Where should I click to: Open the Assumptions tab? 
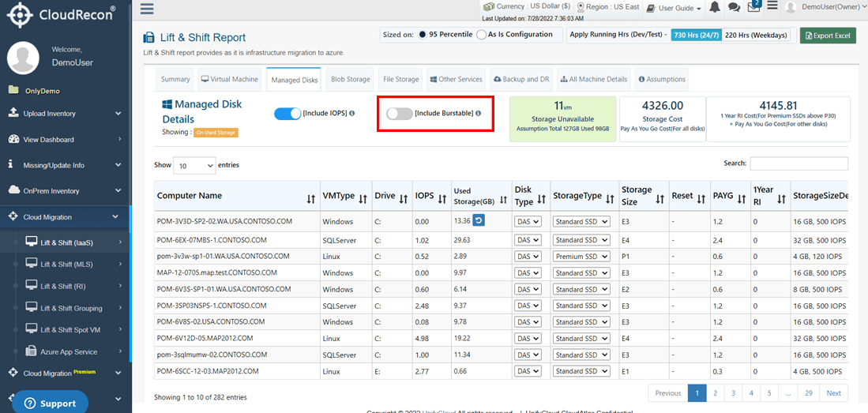pyautogui.click(x=662, y=79)
